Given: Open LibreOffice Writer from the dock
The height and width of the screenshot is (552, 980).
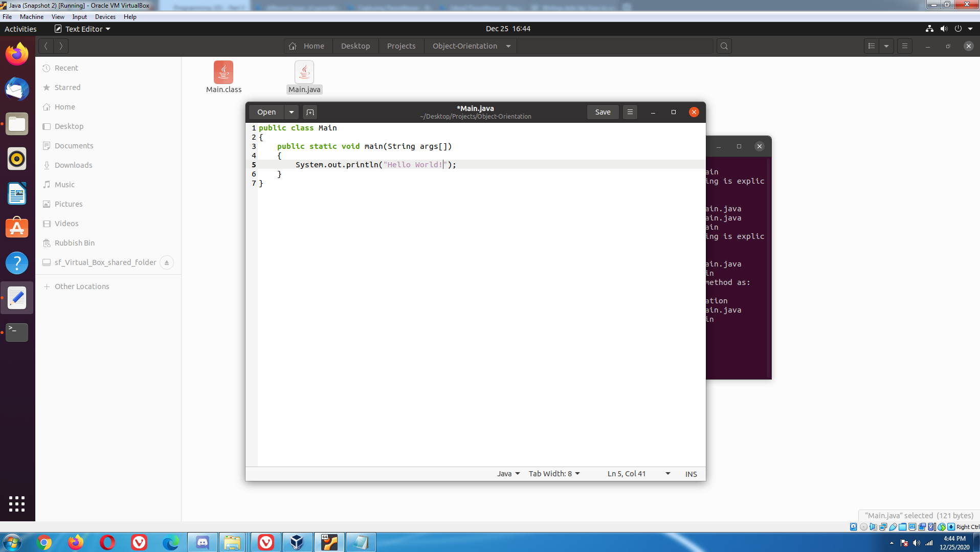Looking at the screenshot, I should point(17,193).
